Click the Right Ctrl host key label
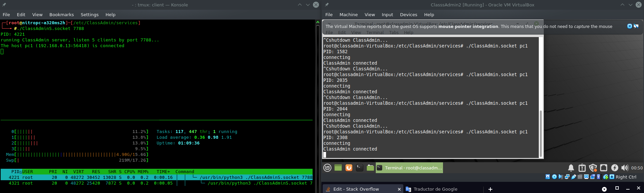Image resolution: width=644 pixels, height=193 pixels. 626,177
